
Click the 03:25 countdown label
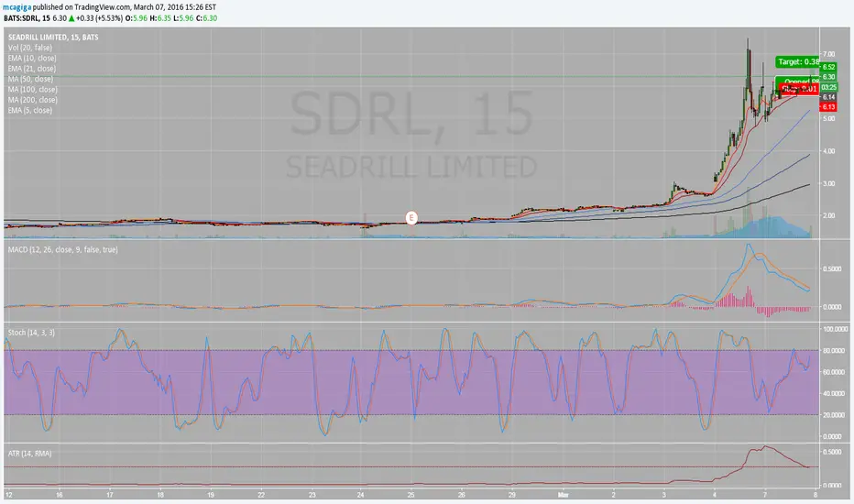tap(829, 87)
